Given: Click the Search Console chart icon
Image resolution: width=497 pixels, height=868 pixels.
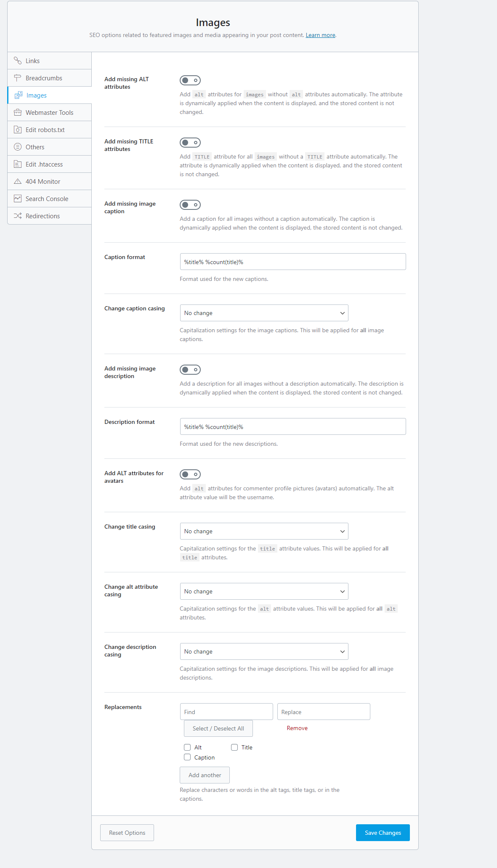Looking at the screenshot, I should tap(18, 199).
